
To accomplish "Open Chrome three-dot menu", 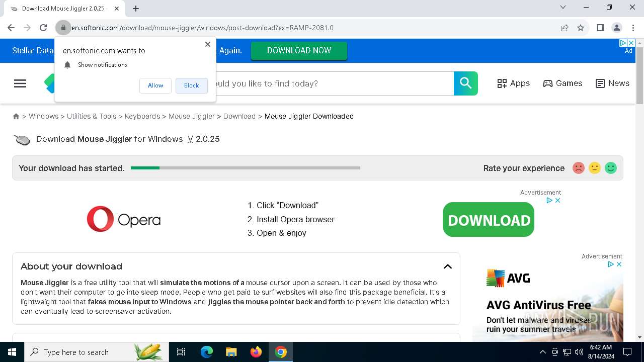I will (633, 28).
